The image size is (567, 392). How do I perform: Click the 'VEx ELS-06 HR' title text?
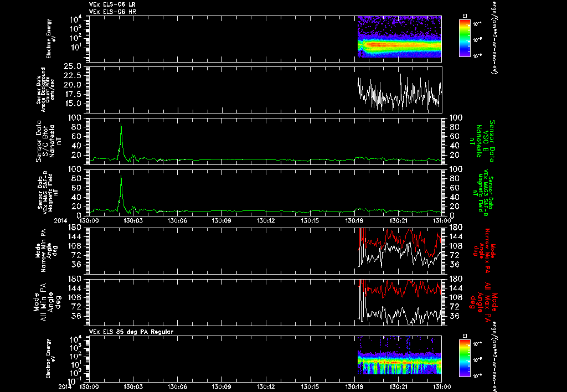[112, 12]
